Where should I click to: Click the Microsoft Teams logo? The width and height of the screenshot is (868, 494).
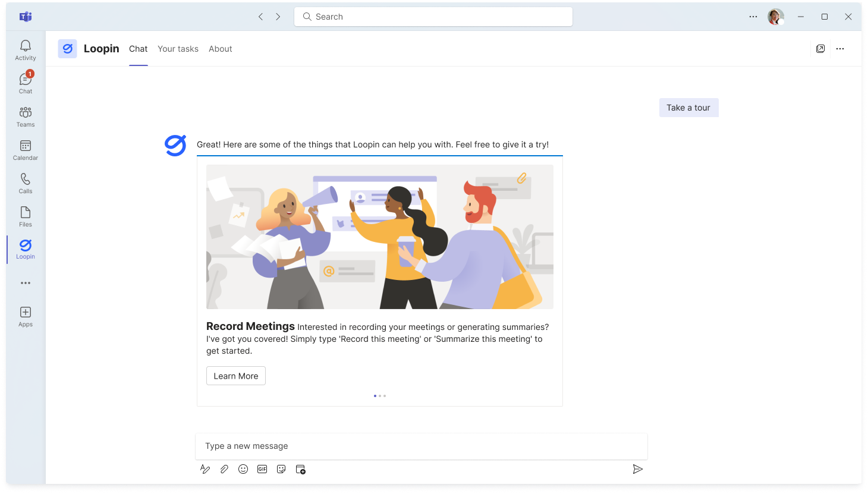(x=26, y=17)
